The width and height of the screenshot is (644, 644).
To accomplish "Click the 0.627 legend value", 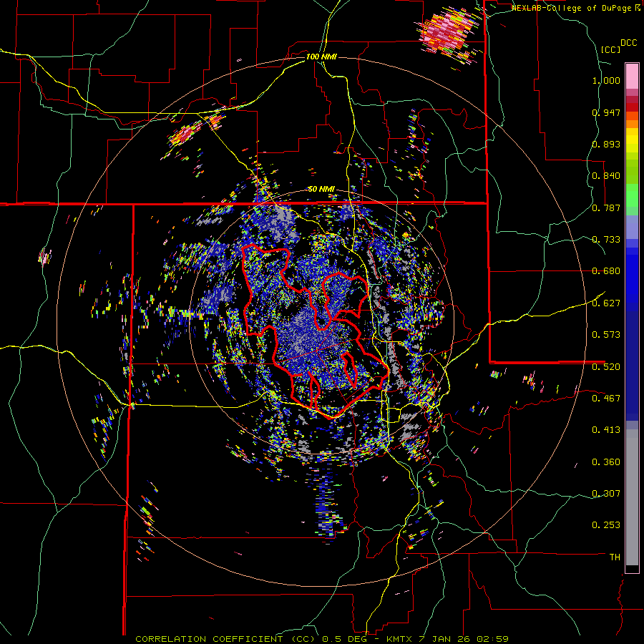I will [606, 303].
